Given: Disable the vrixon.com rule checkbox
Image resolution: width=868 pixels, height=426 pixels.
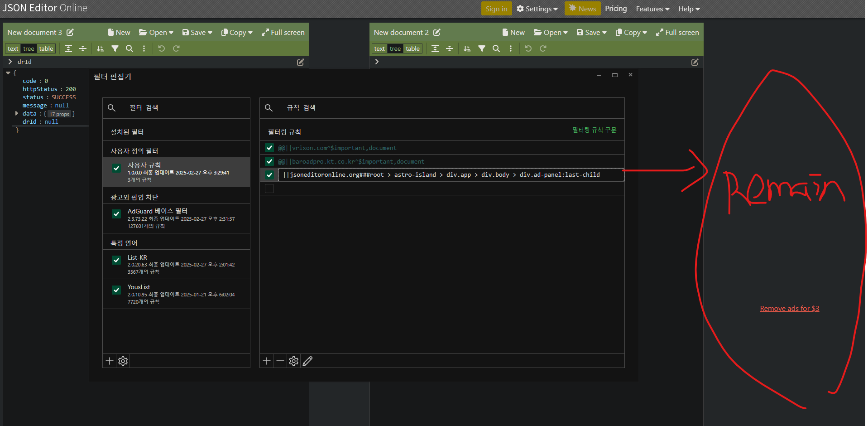Looking at the screenshot, I should coord(269,148).
